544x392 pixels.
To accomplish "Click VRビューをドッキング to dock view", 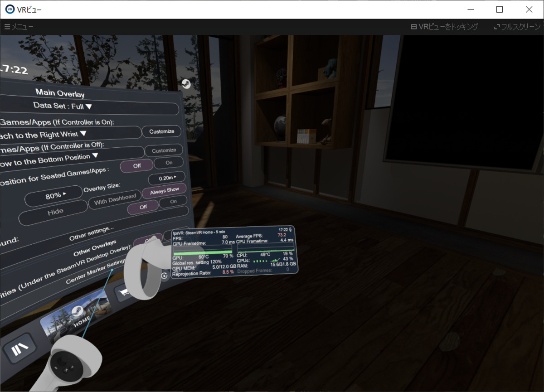I will click(444, 27).
